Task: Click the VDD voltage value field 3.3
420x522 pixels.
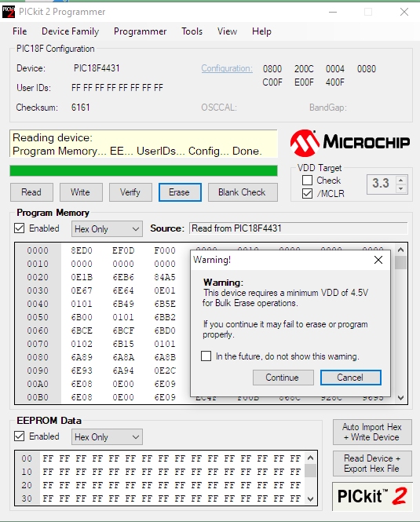Action: point(381,184)
